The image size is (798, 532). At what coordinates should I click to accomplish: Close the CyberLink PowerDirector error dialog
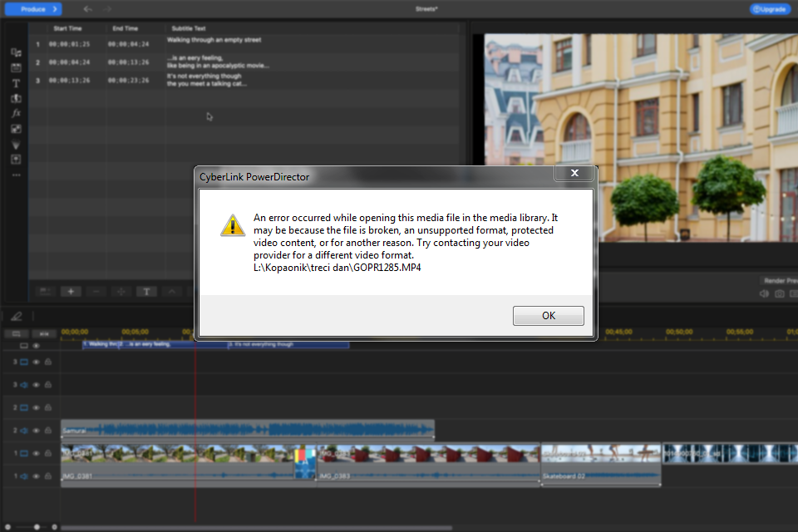[574, 173]
